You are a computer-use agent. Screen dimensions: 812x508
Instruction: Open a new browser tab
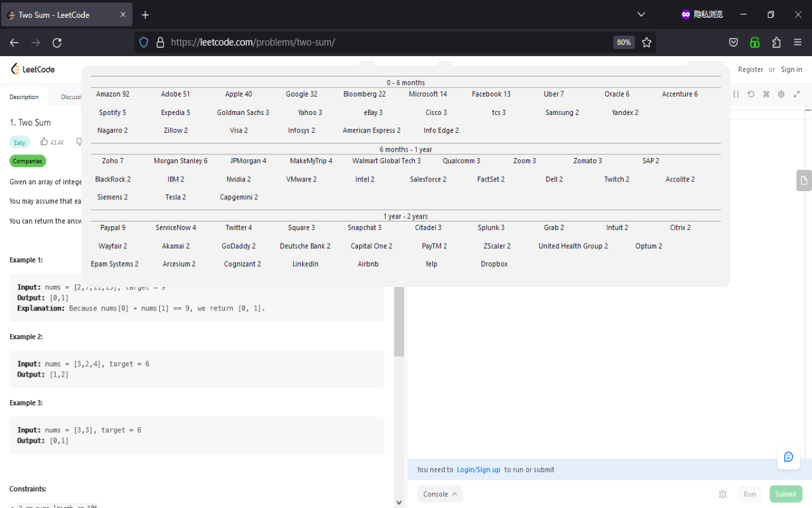145,15
